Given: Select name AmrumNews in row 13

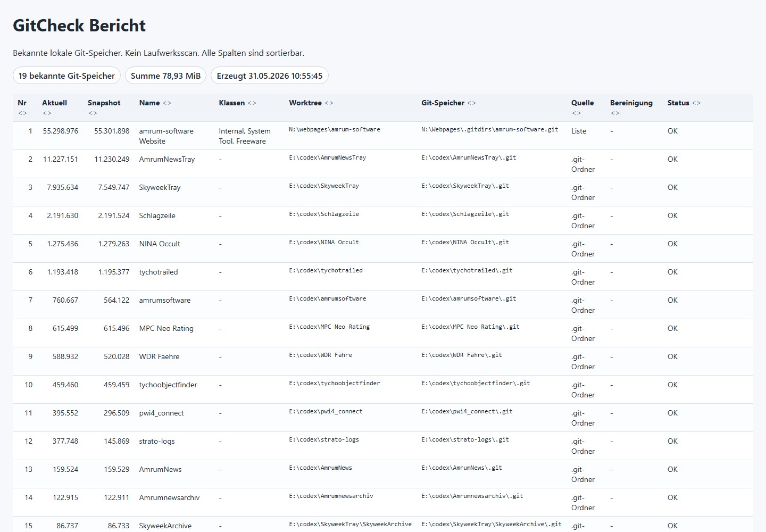Looking at the screenshot, I should (x=161, y=469).
